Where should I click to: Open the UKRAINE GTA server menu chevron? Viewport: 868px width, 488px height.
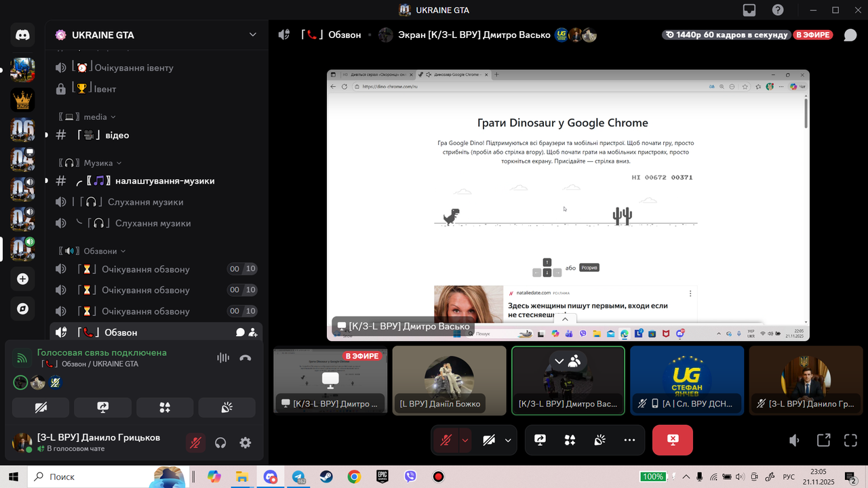[x=253, y=35]
